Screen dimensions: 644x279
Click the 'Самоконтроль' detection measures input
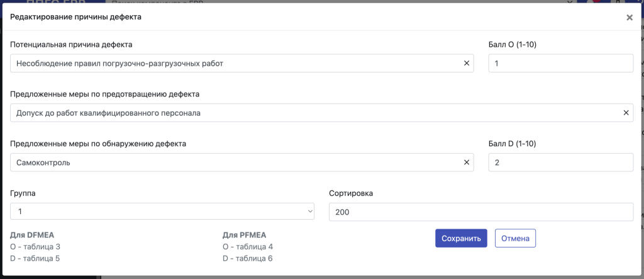click(236, 162)
